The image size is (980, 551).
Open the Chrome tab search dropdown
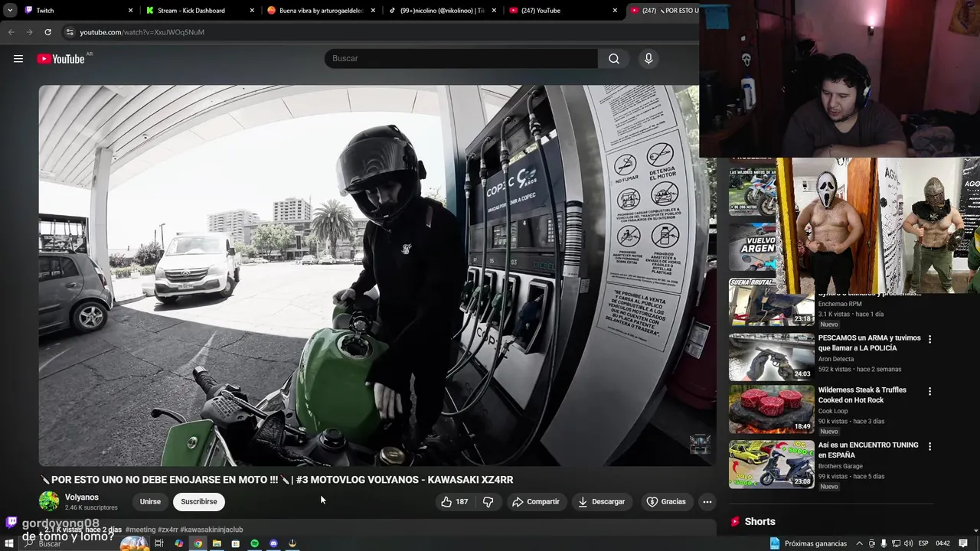tap(10, 11)
